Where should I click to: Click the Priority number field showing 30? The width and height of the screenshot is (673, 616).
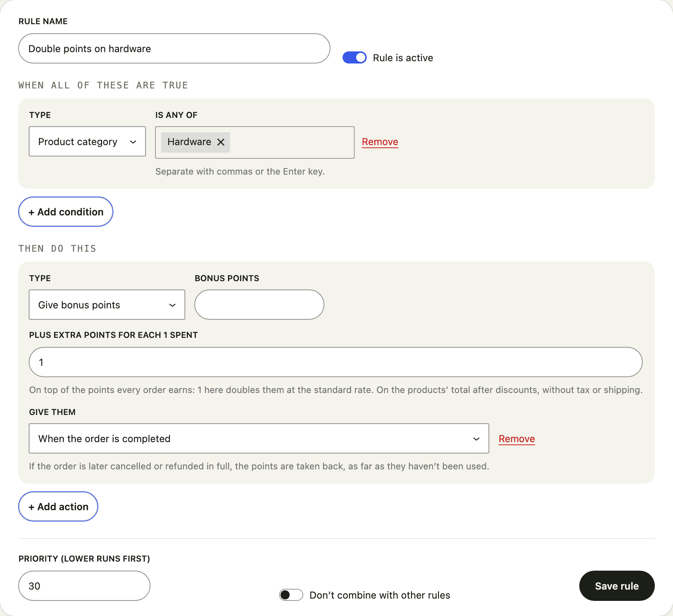click(84, 586)
